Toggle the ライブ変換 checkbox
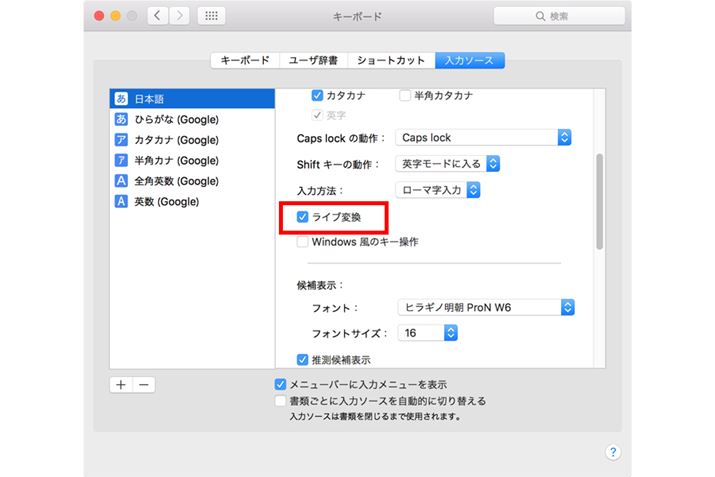The height and width of the screenshot is (477, 715). 304,216
